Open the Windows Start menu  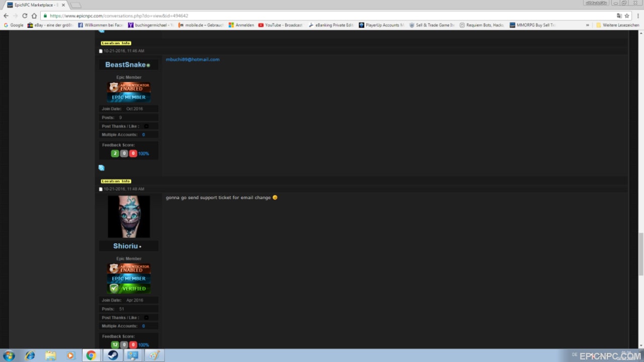[x=9, y=355]
